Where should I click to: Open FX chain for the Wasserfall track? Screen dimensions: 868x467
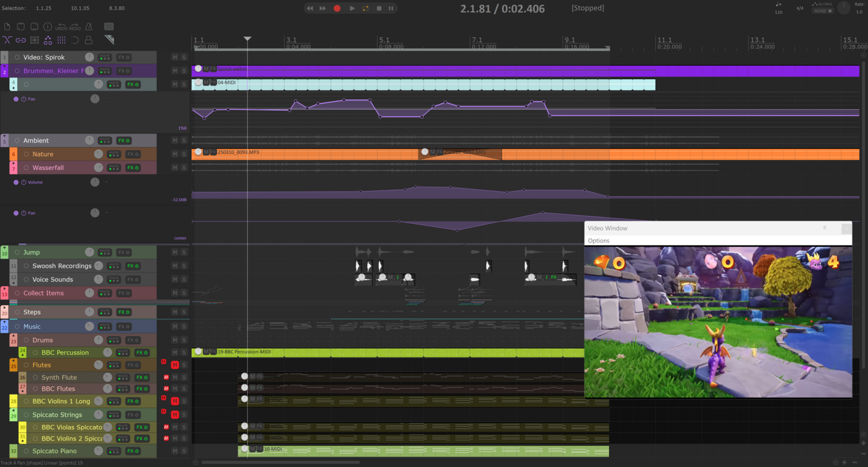(x=133, y=168)
